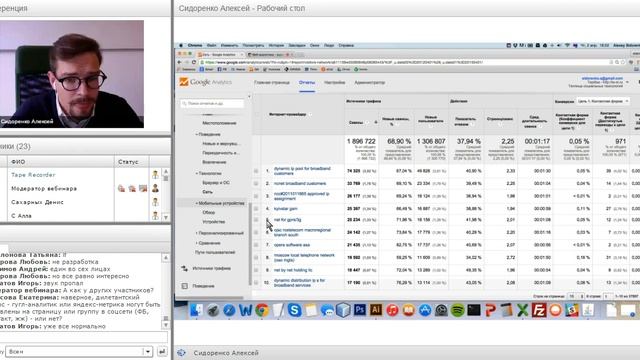
Task: Click Tape Recorder participant status icon
Action: click(x=155, y=175)
